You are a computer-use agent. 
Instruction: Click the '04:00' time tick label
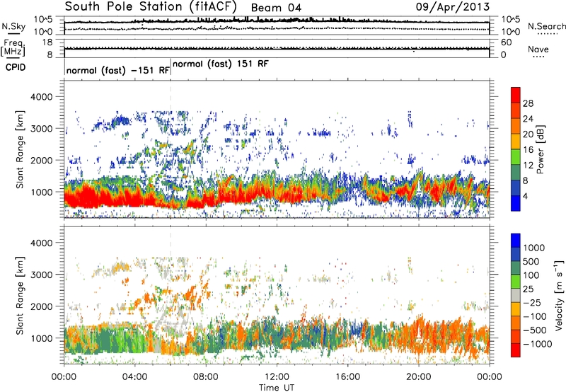[x=134, y=377]
